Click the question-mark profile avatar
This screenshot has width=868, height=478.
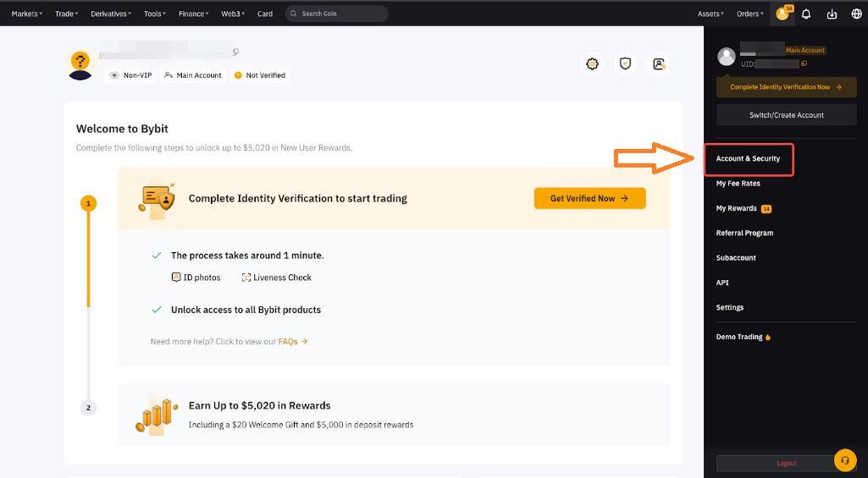tap(80, 64)
